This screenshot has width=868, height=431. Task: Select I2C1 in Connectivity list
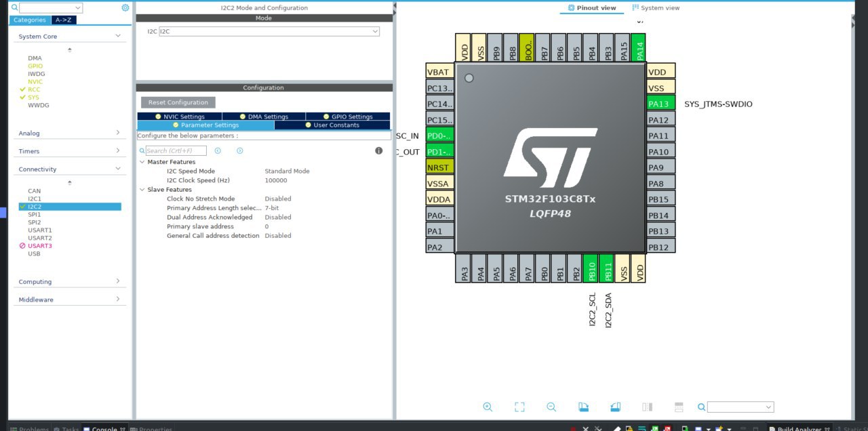point(34,199)
